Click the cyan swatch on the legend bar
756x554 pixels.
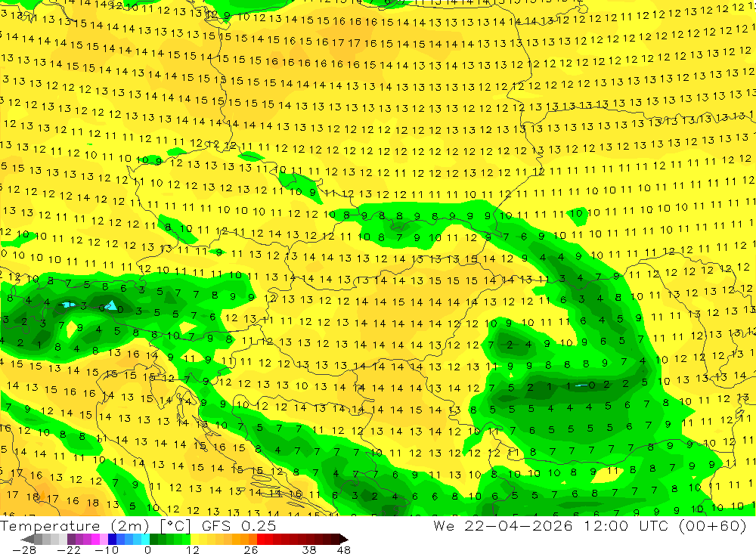(x=145, y=539)
